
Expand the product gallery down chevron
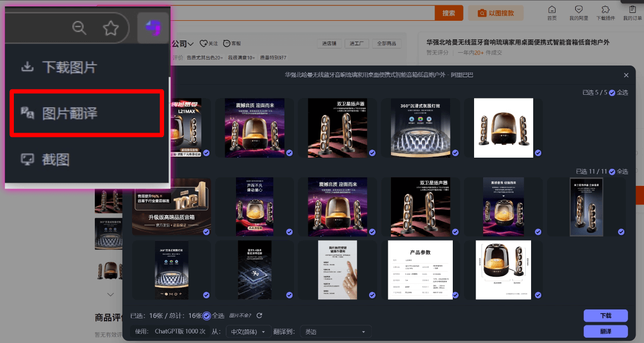point(111,294)
